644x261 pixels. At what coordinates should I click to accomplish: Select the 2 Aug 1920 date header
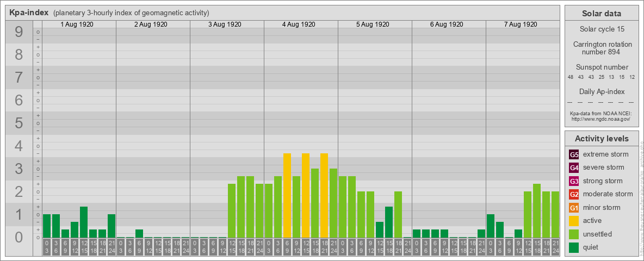point(151,24)
